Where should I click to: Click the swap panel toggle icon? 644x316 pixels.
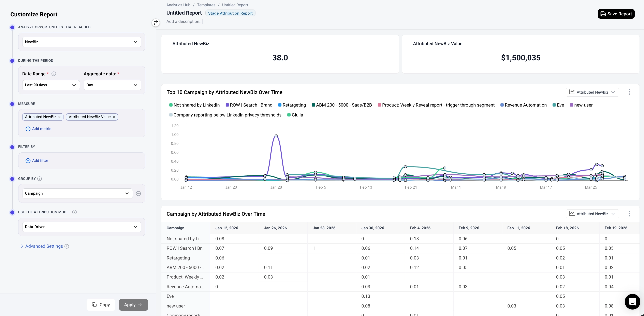[x=156, y=23]
